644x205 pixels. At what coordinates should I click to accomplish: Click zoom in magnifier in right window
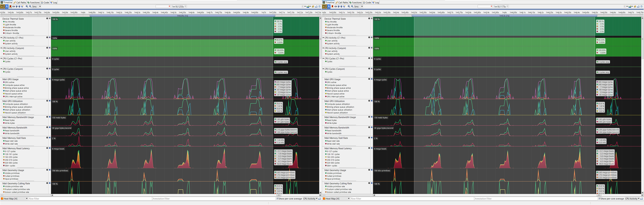pyautogui.click(x=349, y=6)
